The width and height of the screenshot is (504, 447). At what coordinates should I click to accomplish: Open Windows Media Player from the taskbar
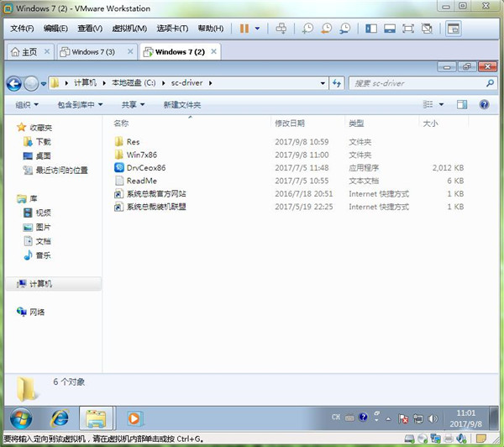pos(134,418)
